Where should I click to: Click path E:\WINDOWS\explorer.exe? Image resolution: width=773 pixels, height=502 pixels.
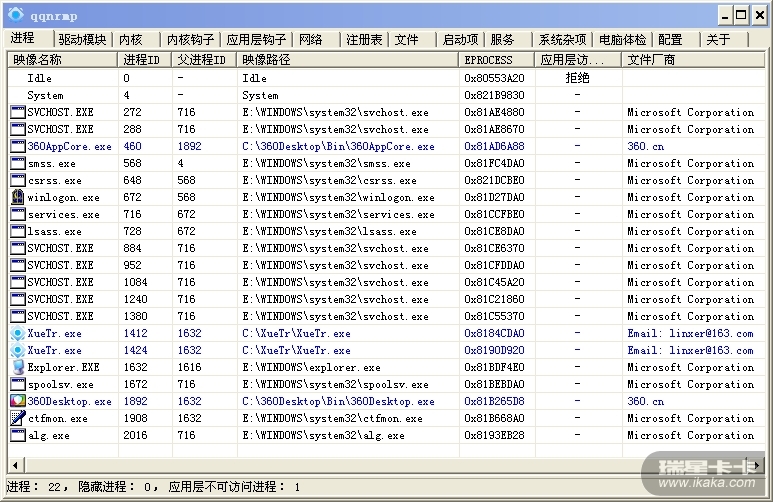click(311, 367)
